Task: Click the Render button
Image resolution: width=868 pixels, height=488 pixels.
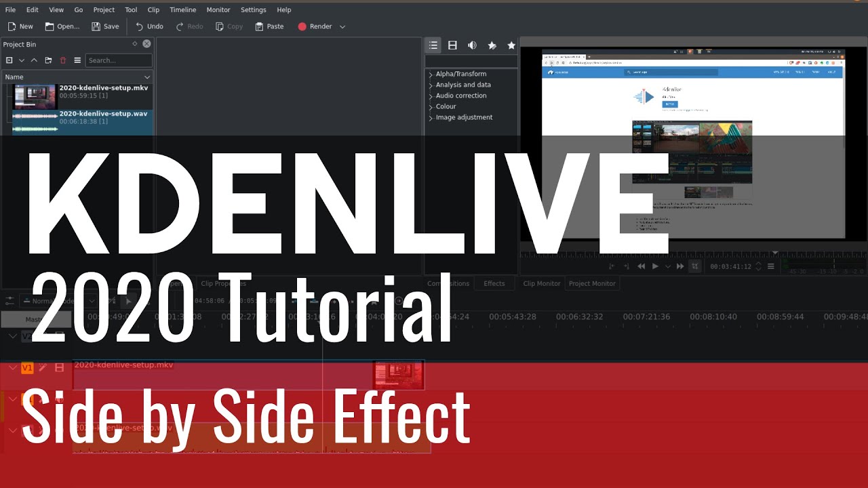Action: (x=315, y=26)
